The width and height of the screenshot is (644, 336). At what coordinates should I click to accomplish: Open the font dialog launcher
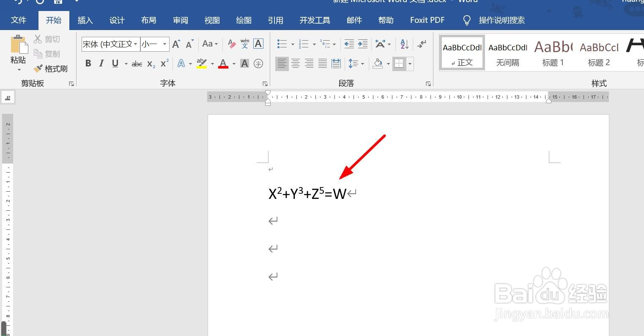[265, 84]
